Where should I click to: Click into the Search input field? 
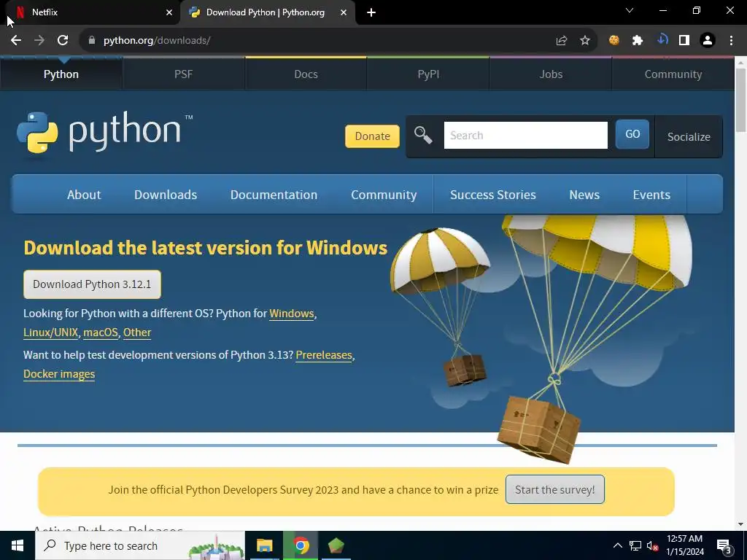click(x=525, y=135)
